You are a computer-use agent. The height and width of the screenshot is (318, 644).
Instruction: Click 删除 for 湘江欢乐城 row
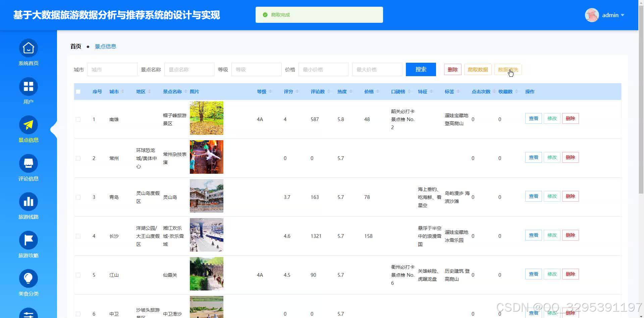[571, 235]
